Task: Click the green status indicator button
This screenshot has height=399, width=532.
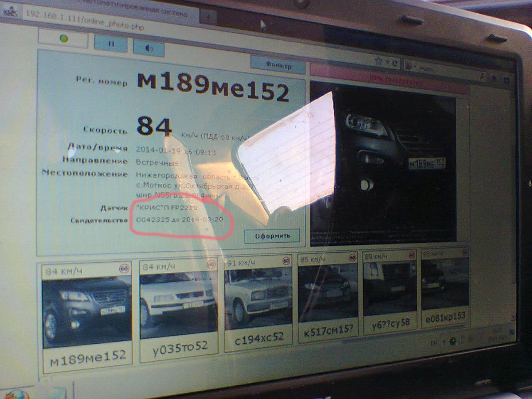Action: [63, 39]
